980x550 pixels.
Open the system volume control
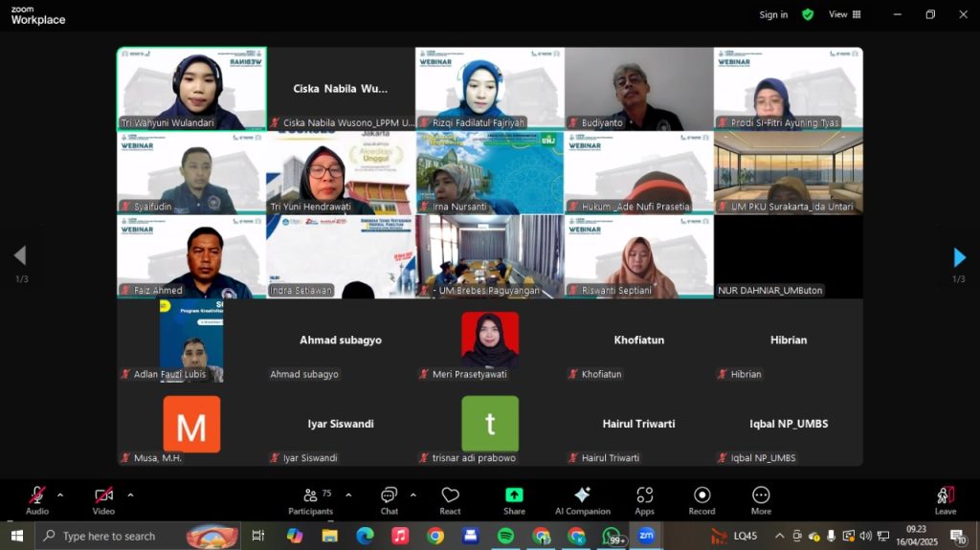coord(865,536)
